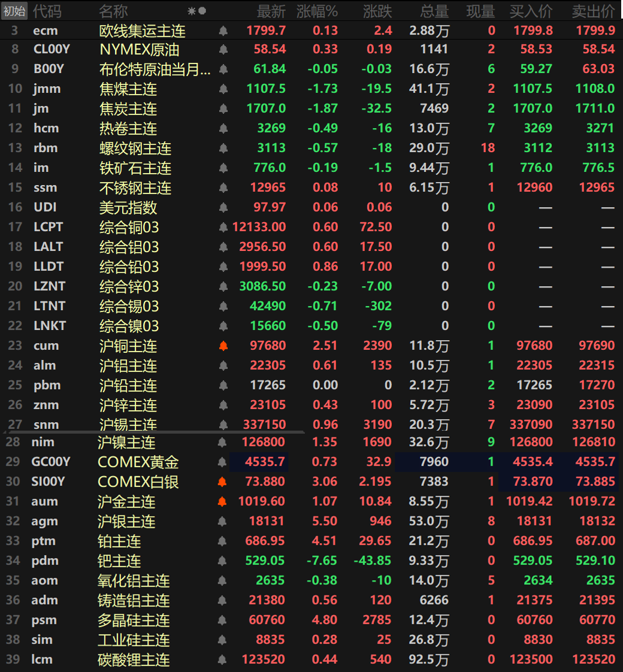The width and height of the screenshot is (623, 672).
Task: Select the 综合铅03 row name
Action: (129, 267)
